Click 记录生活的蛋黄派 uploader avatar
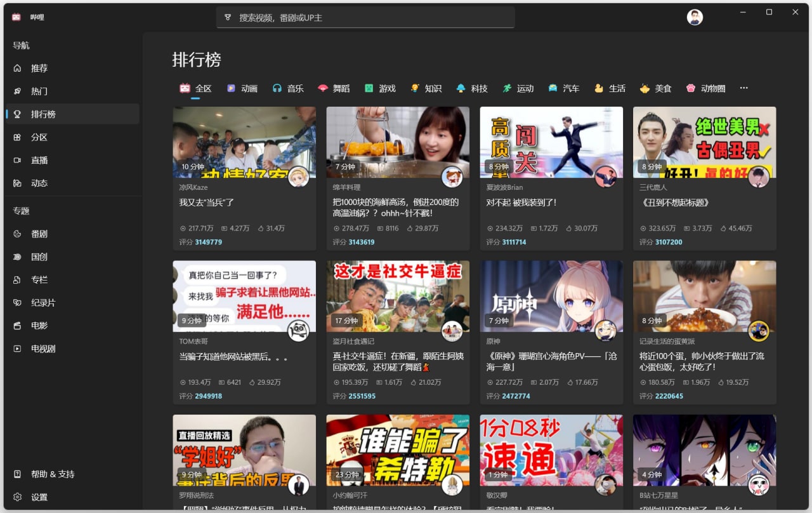Viewport: 812px width, 513px height. click(x=759, y=331)
